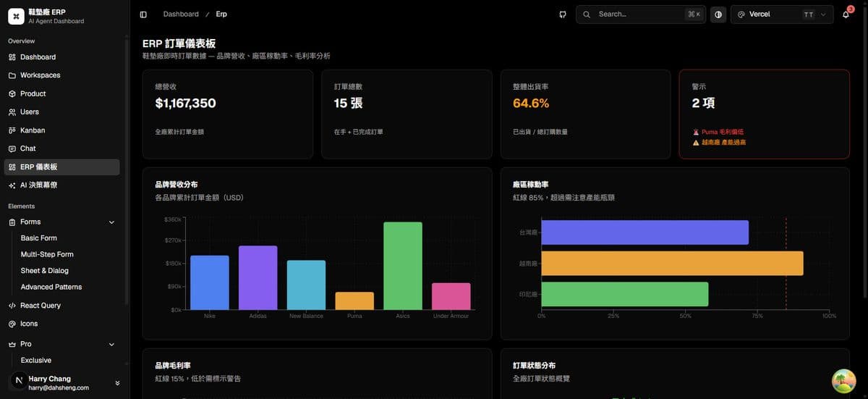Screen dimensions: 868x399
Task: Open the Vercel theme preset dropdown
Action: click(x=782, y=14)
